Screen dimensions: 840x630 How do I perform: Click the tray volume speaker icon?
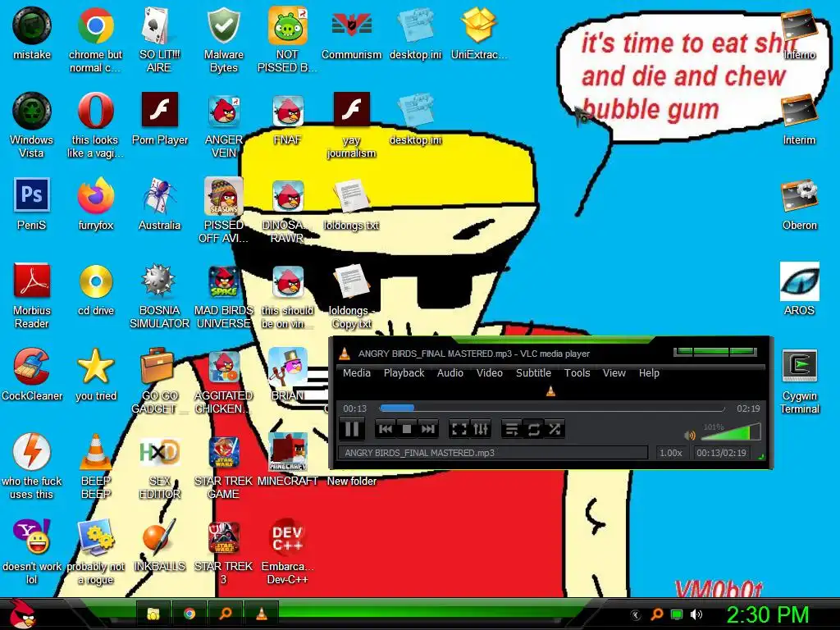(696, 614)
